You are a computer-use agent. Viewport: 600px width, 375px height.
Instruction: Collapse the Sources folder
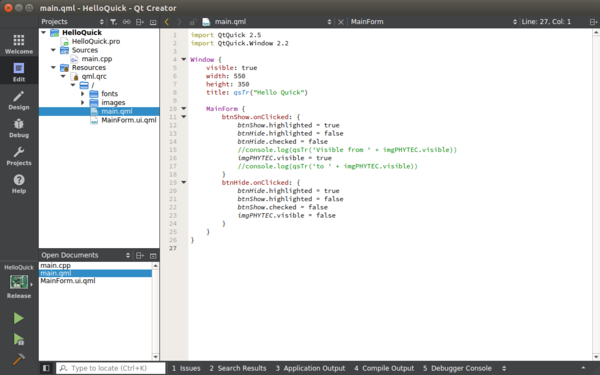click(53, 50)
